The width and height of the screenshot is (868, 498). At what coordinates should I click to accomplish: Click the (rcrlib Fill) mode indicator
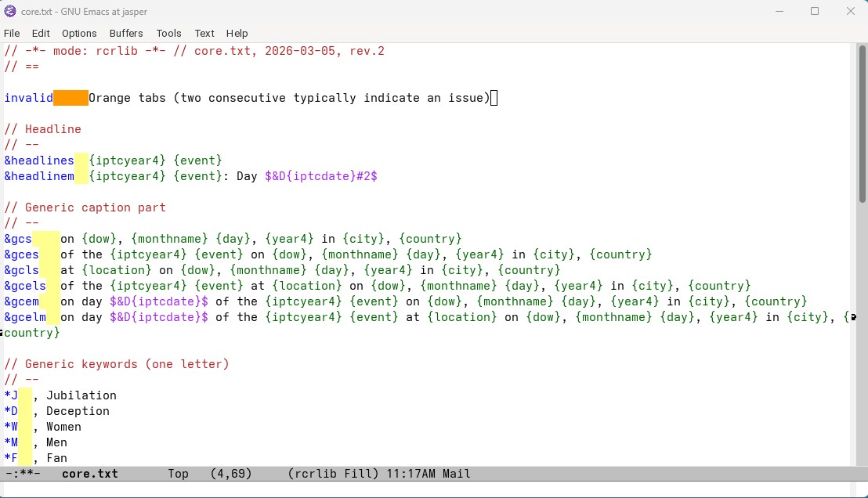[333, 474]
